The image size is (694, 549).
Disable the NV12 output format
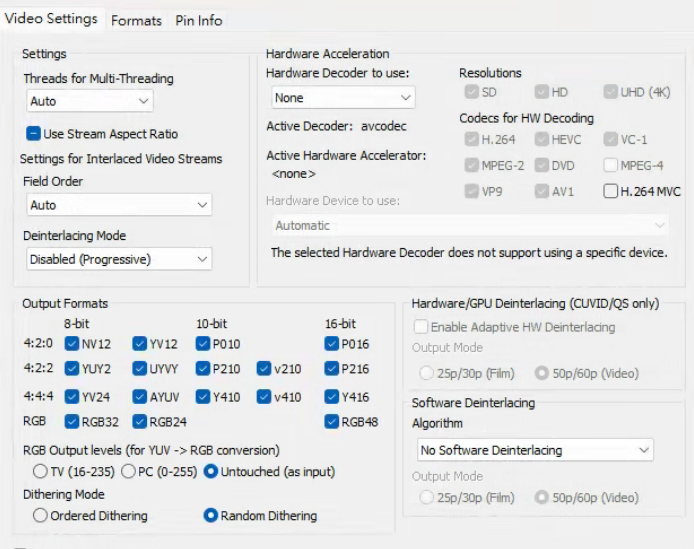72,344
